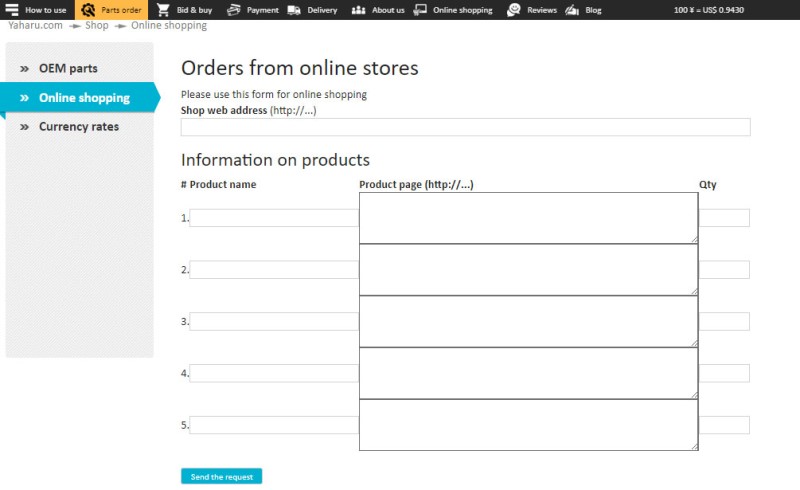Click the hamburger icon beside How to use
Viewport: 800px width, 490px height.
[12, 10]
